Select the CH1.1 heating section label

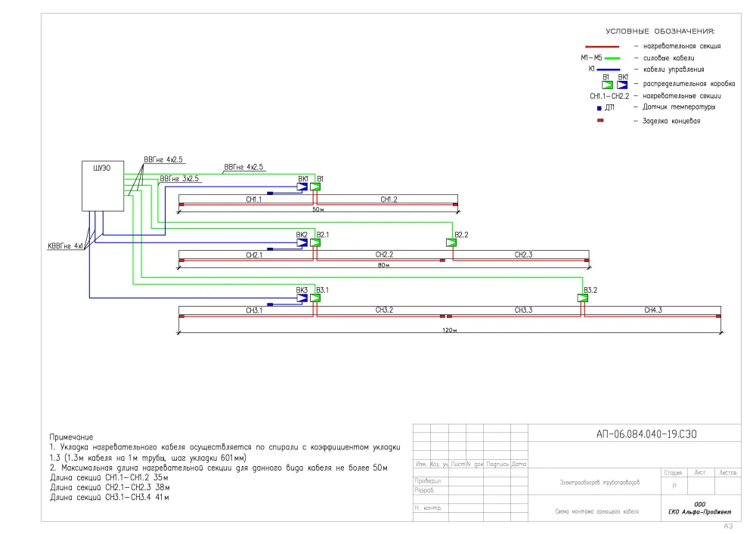[x=253, y=199]
